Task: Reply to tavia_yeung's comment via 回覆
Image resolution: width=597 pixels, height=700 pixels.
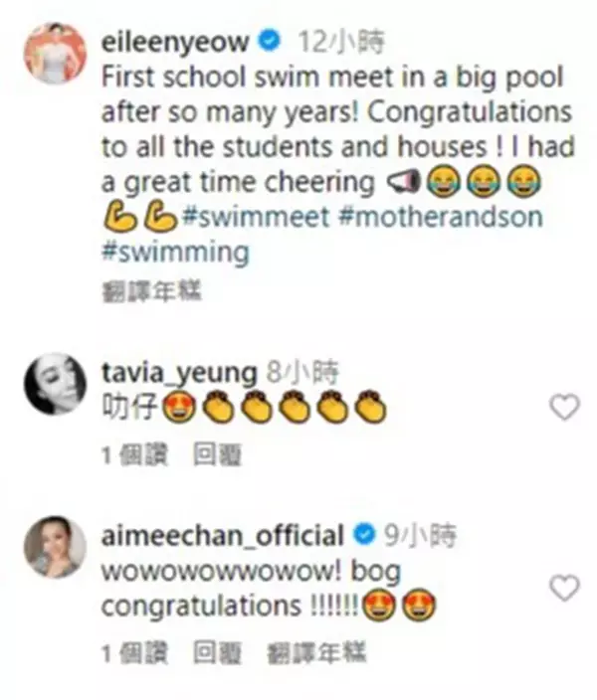Action: 217,454
